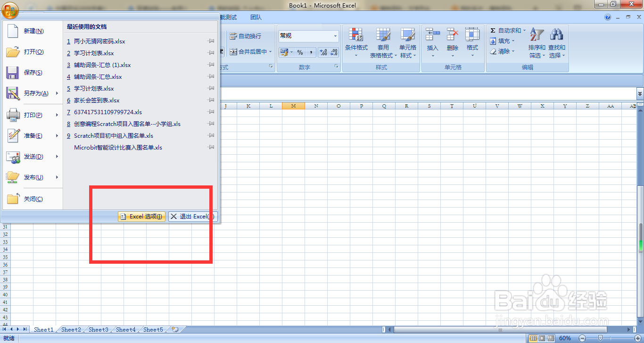Viewport: 644px width, 343px height.
Task: Click the 退出 Excel button
Action: point(193,217)
